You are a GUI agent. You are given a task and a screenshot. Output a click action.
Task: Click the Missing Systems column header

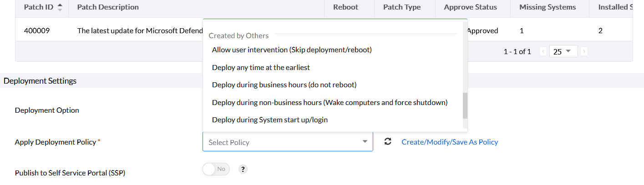click(548, 7)
